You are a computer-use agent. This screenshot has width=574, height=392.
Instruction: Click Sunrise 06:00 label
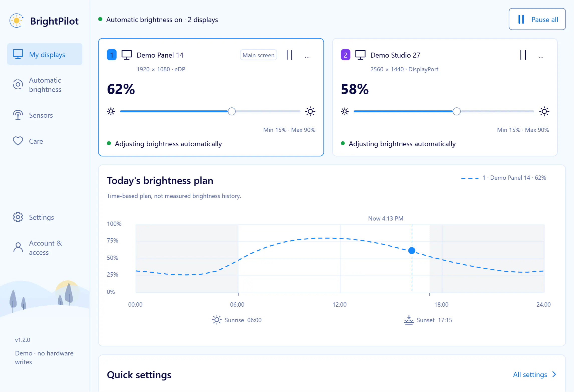[x=243, y=320]
